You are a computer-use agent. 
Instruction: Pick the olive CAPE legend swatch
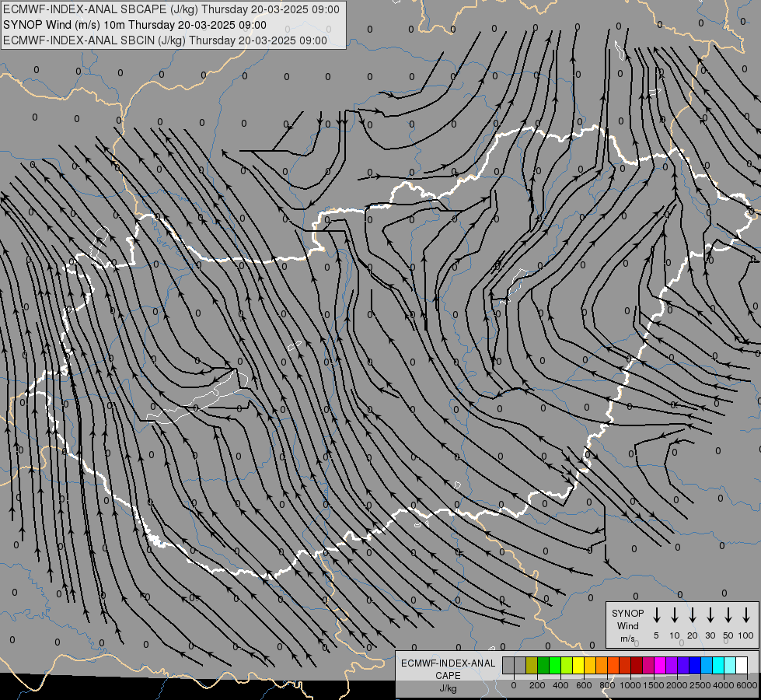click(x=532, y=665)
